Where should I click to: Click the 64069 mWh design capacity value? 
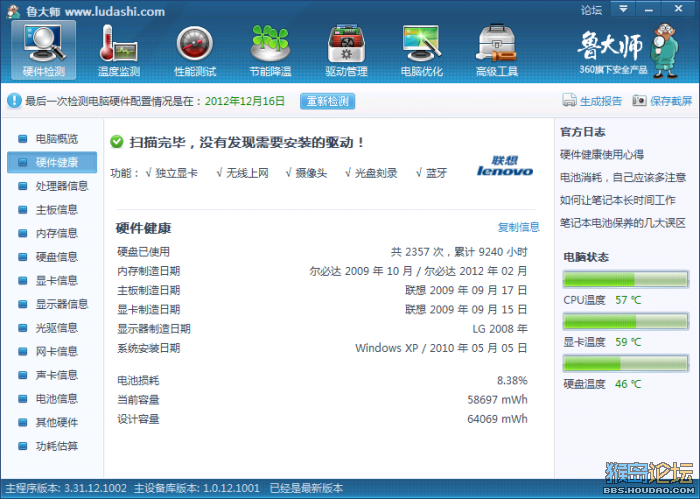click(x=497, y=419)
